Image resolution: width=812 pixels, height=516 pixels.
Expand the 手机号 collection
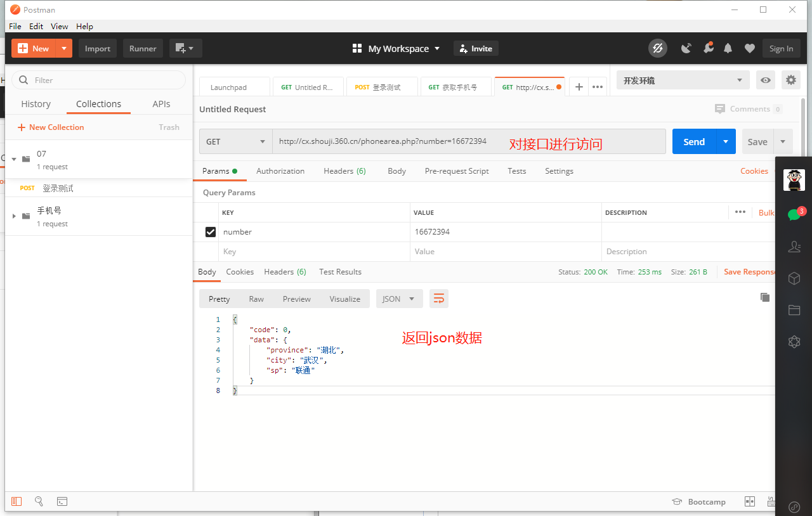(x=14, y=216)
